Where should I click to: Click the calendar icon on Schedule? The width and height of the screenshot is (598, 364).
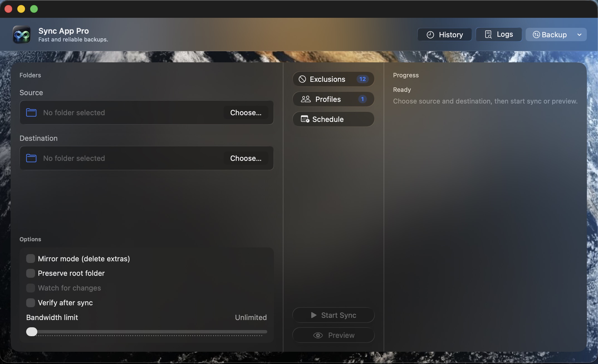coord(305,119)
